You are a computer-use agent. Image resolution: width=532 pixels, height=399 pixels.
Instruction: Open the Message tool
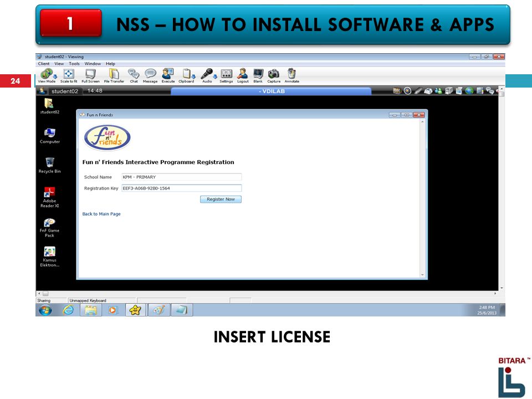pyautogui.click(x=150, y=76)
